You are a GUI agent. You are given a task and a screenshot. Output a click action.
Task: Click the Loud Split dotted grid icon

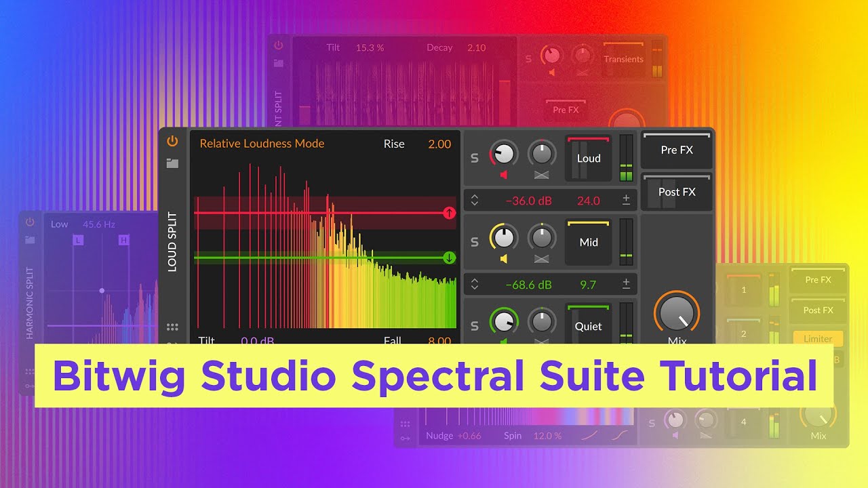pos(172,327)
